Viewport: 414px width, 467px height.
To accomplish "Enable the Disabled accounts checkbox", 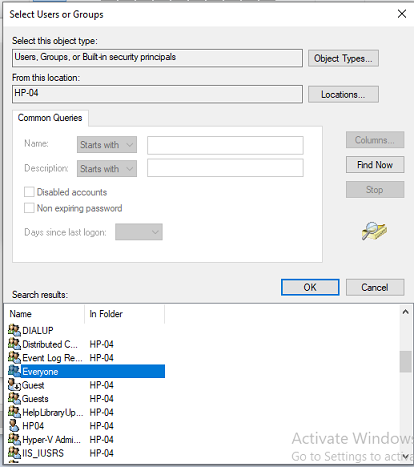I will (x=29, y=192).
